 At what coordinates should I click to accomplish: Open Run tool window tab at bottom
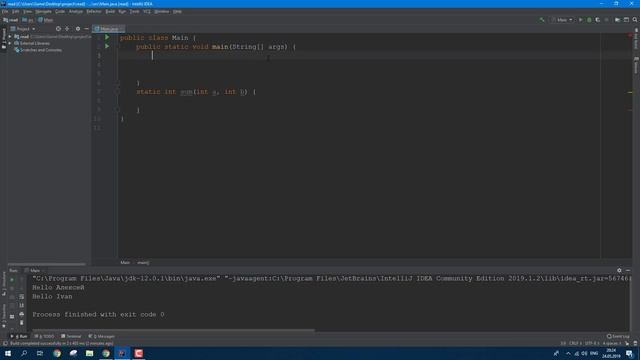click(x=19, y=336)
